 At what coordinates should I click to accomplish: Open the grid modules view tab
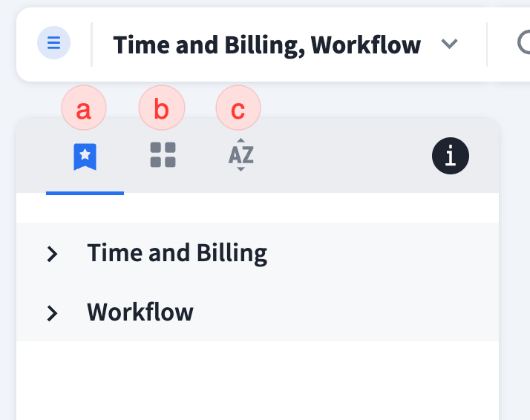163,155
